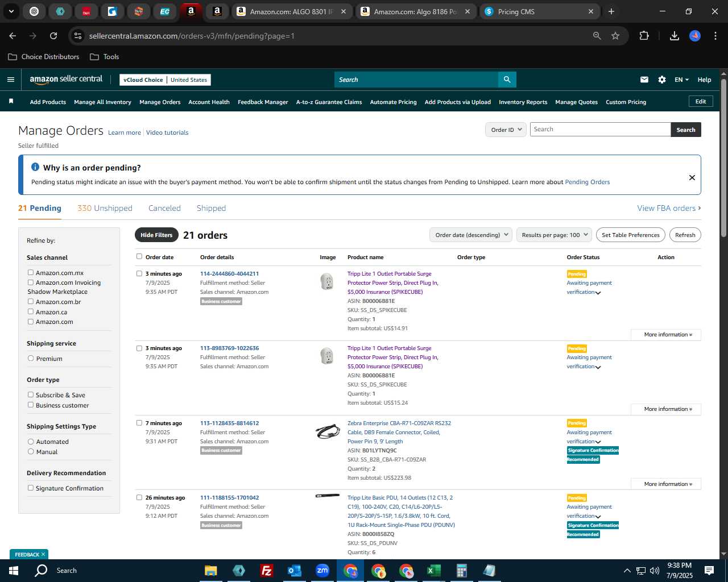Open the messages envelope icon
The width and height of the screenshot is (728, 582).
[x=644, y=80]
